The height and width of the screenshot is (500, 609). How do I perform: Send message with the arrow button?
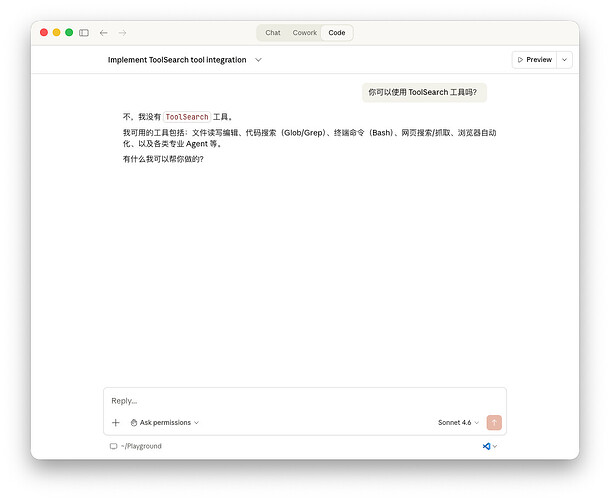(494, 422)
